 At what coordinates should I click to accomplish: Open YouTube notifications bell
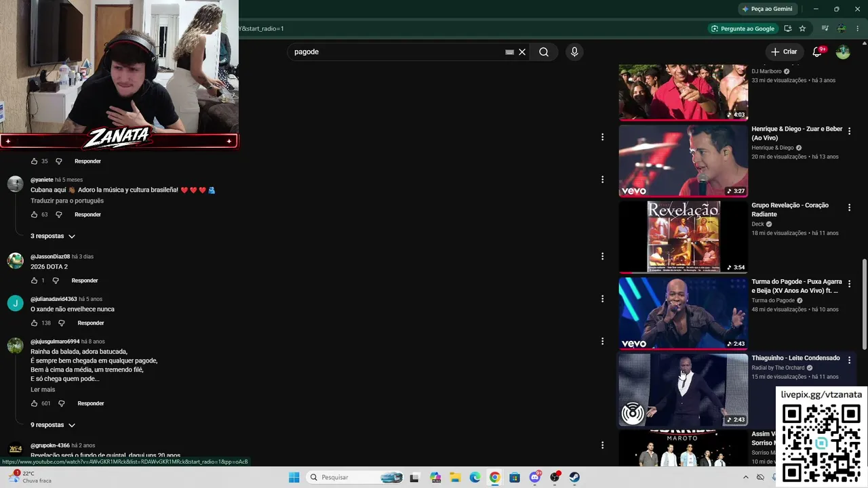(817, 52)
